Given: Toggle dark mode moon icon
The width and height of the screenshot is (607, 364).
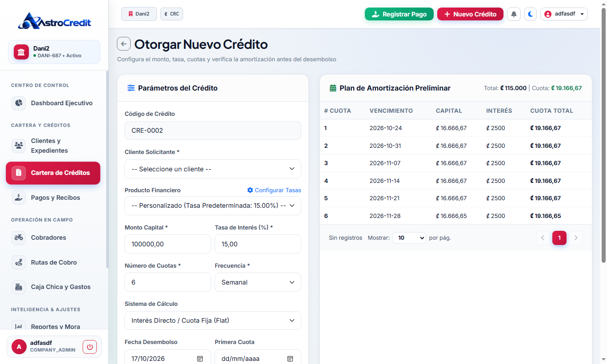Looking at the screenshot, I should click(531, 14).
